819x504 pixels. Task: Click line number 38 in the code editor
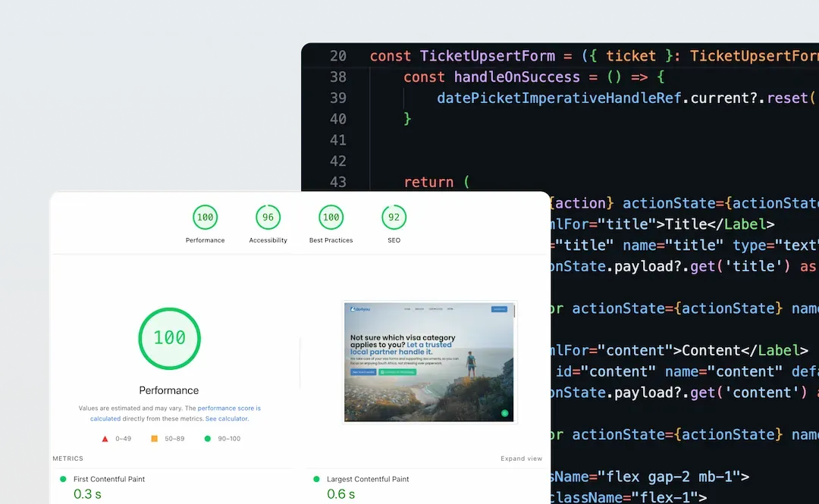[338, 77]
